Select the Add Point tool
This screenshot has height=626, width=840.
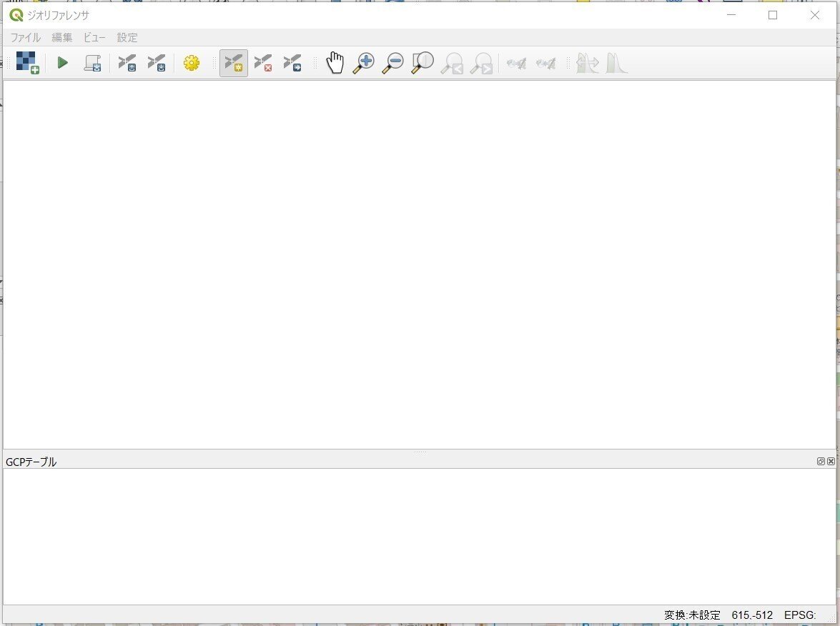point(234,63)
